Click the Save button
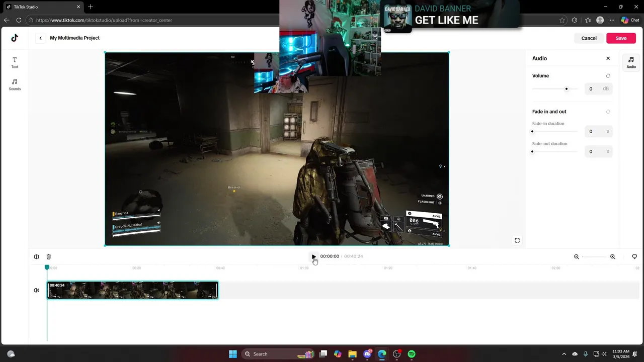 [621, 38]
